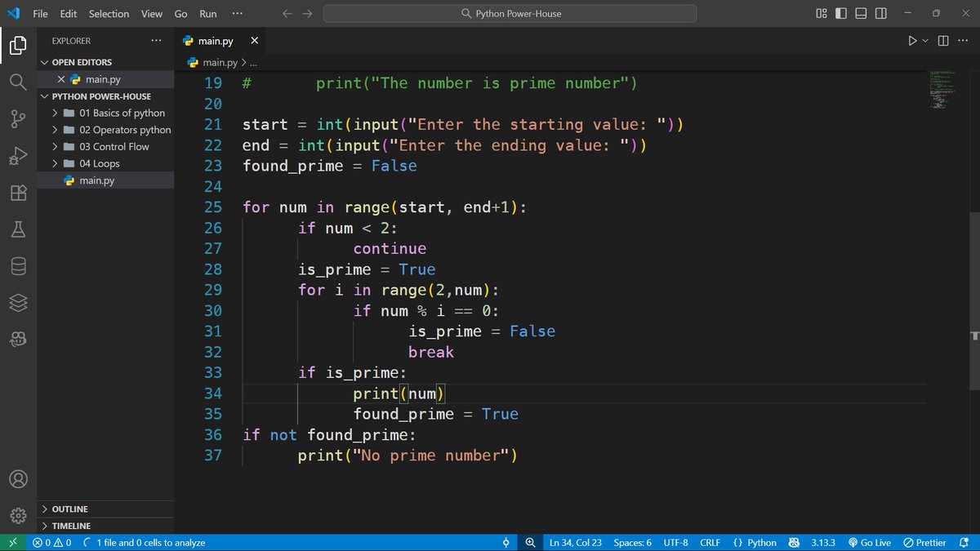The image size is (980, 551).
Task: Close main.py in Open Editors
Action: pyautogui.click(x=61, y=79)
